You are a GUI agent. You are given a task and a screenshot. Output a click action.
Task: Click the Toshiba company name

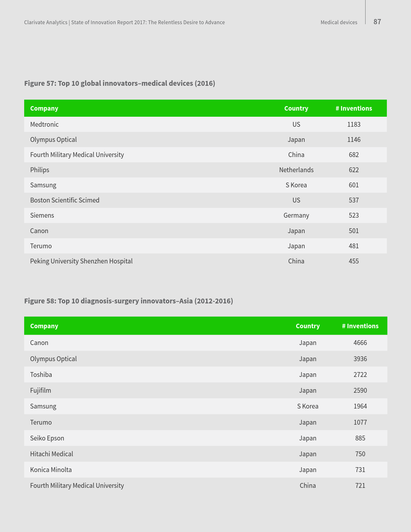(x=41, y=375)
